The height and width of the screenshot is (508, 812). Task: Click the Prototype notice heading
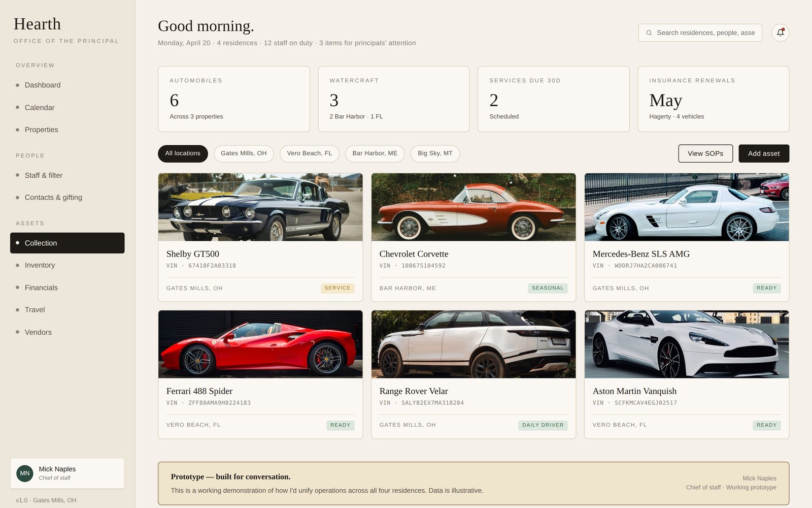(x=230, y=477)
